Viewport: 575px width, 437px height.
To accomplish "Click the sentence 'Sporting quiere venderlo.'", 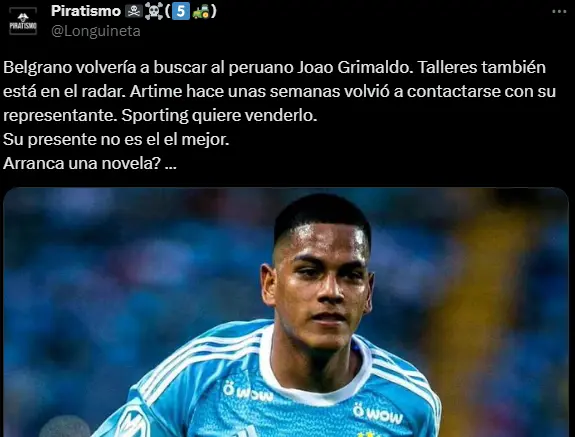I will click(x=219, y=115).
